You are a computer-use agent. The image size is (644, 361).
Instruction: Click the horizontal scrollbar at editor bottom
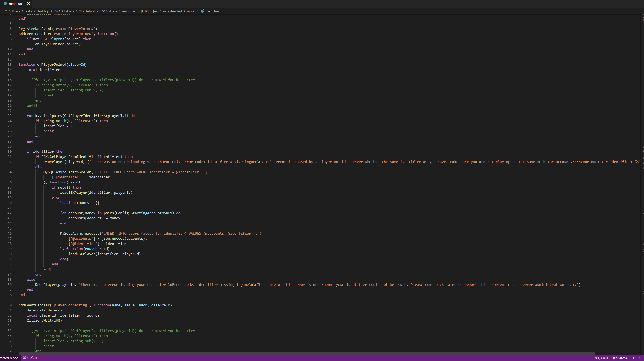[x=307, y=353]
